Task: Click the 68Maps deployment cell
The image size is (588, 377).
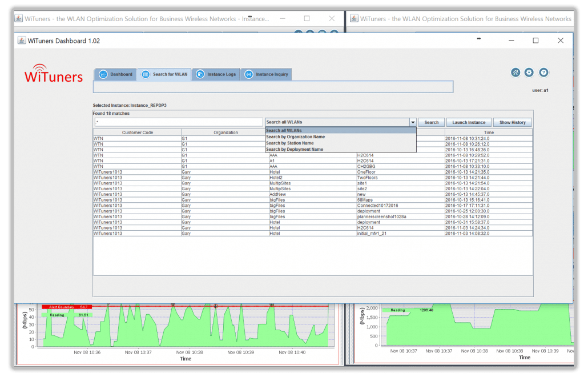Action: point(401,200)
